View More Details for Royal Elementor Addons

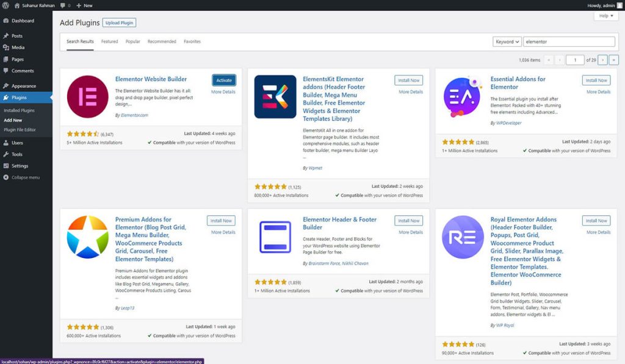(x=598, y=232)
